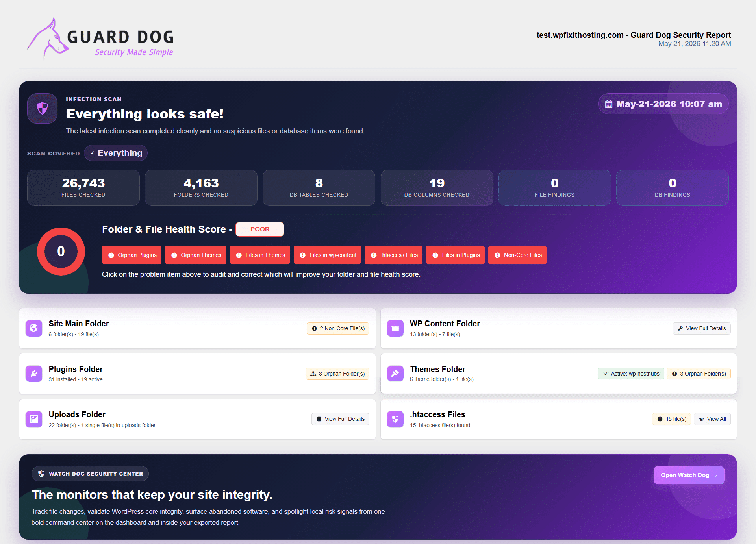Click the 22 folder(s) uploads summary text
This screenshot has height=544, width=756.
pos(102,425)
